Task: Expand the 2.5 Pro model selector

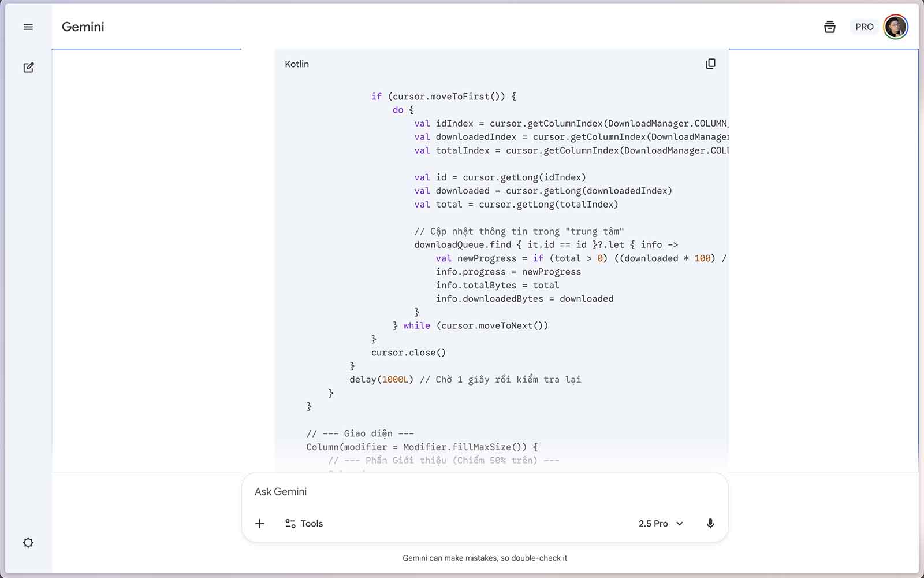Action: [661, 524]
